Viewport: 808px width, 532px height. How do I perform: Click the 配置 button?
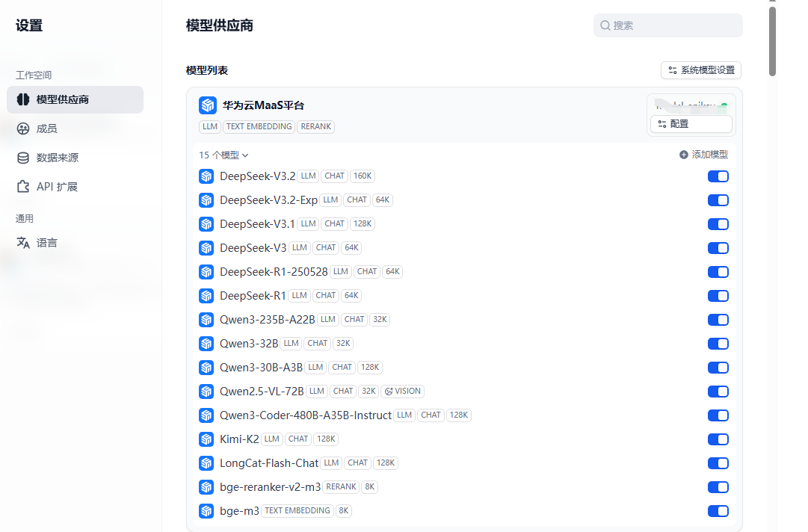pos(691,124)
